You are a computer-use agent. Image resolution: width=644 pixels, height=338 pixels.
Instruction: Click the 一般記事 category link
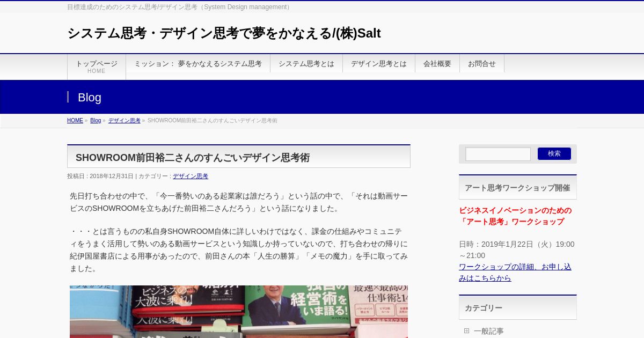[489, 331]
